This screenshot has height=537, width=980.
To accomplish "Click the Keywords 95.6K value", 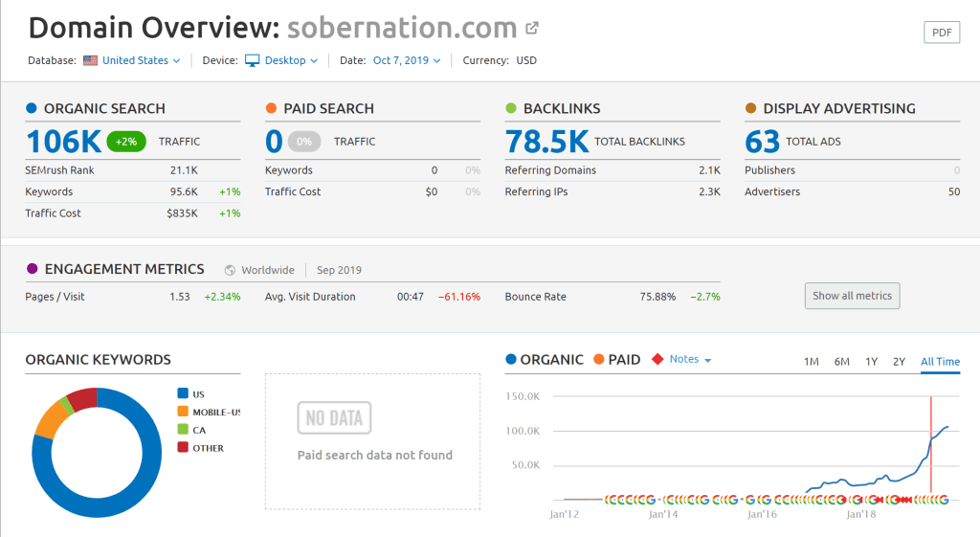I will tap(184, 191).
